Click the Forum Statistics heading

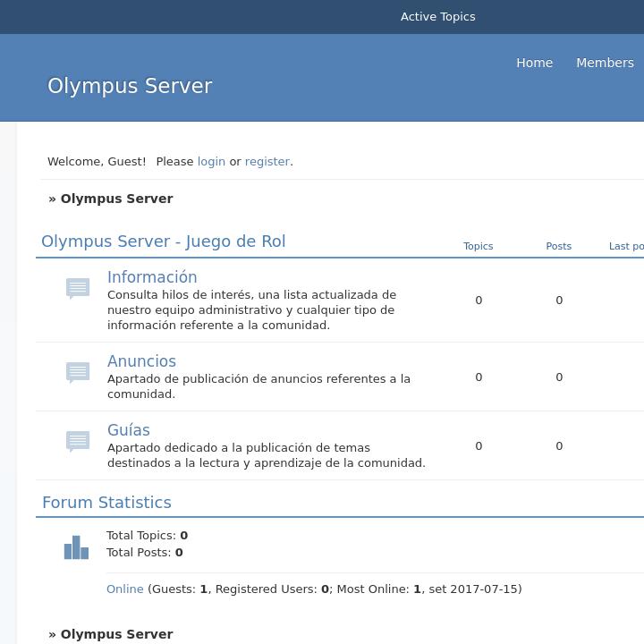pyautogui.click(x=106, y=503)
